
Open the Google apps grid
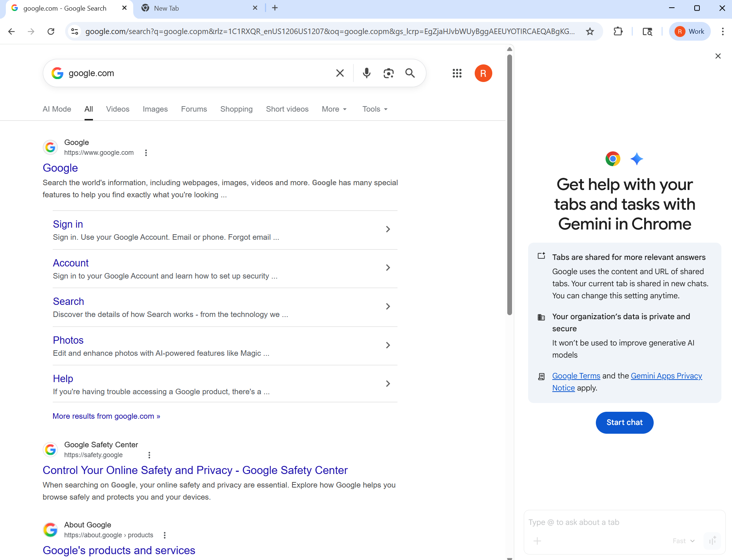click(457, 73)
